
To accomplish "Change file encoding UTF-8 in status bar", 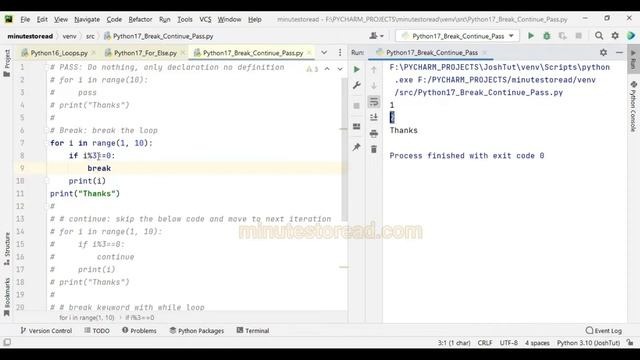I will (x=509, y=343).
